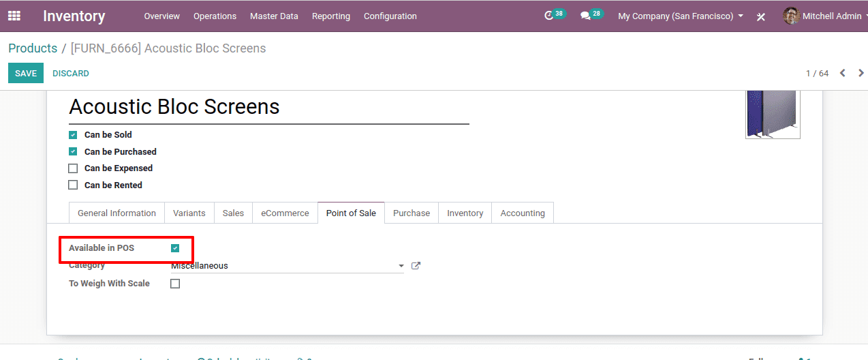
Task: Switch to the Sales tab
Action: 233,213
